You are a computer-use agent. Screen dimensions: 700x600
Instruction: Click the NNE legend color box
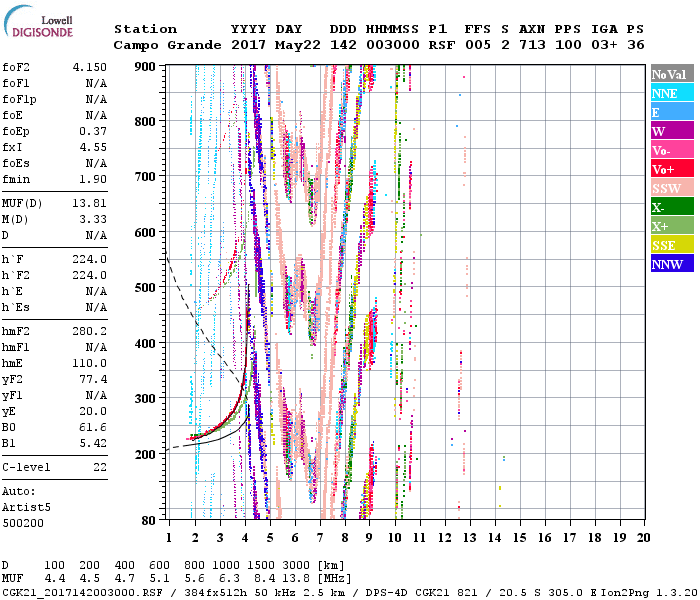click(672, 93)
